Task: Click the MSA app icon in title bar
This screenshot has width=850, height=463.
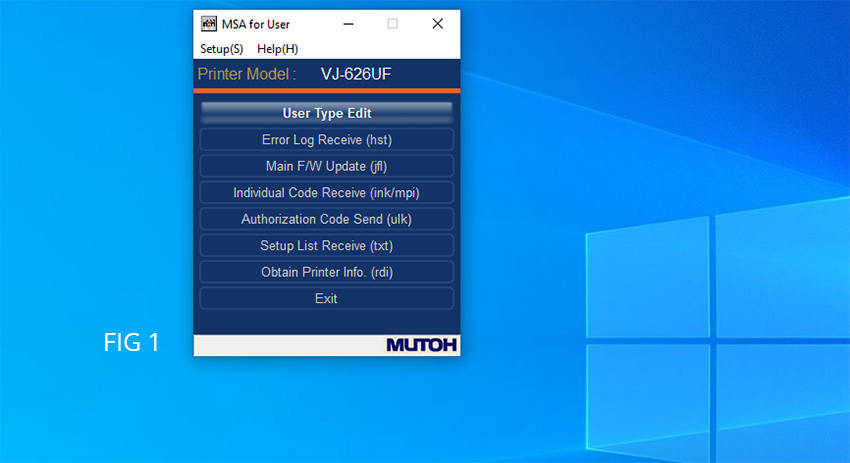Action: click(x=209, y=24)
